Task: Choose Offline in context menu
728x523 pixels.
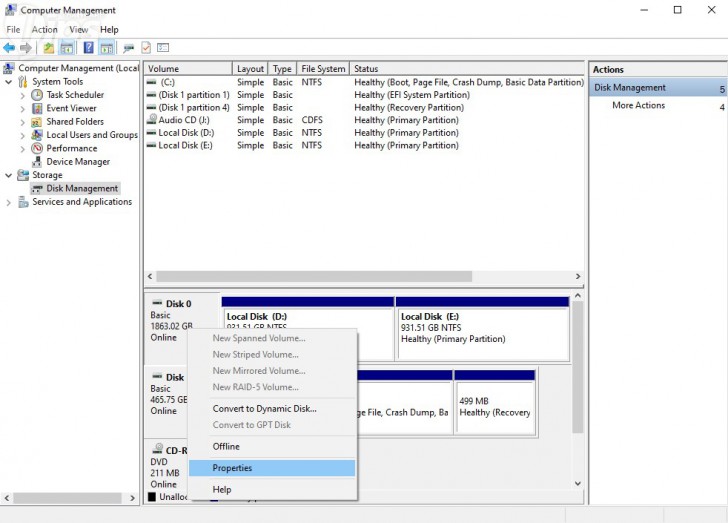Action: tap(272, 446)
